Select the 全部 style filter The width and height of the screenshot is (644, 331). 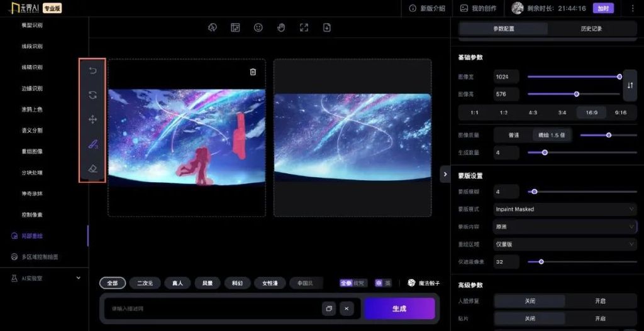click(112, 283)
